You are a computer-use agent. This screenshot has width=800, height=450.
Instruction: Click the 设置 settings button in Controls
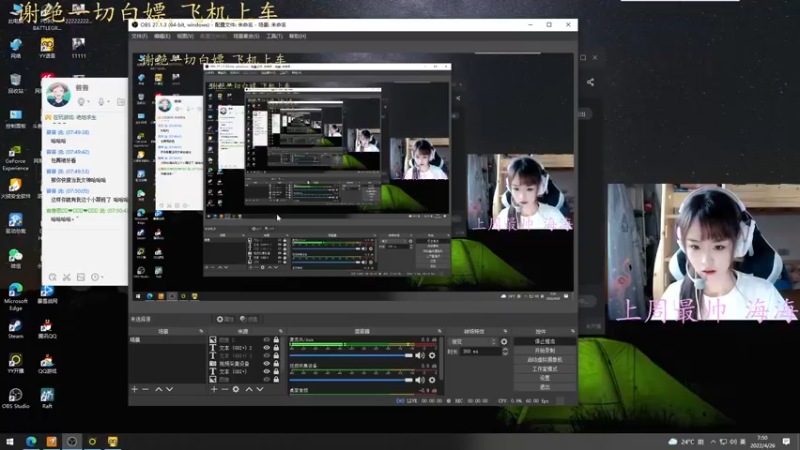click(x=545, y=378)
